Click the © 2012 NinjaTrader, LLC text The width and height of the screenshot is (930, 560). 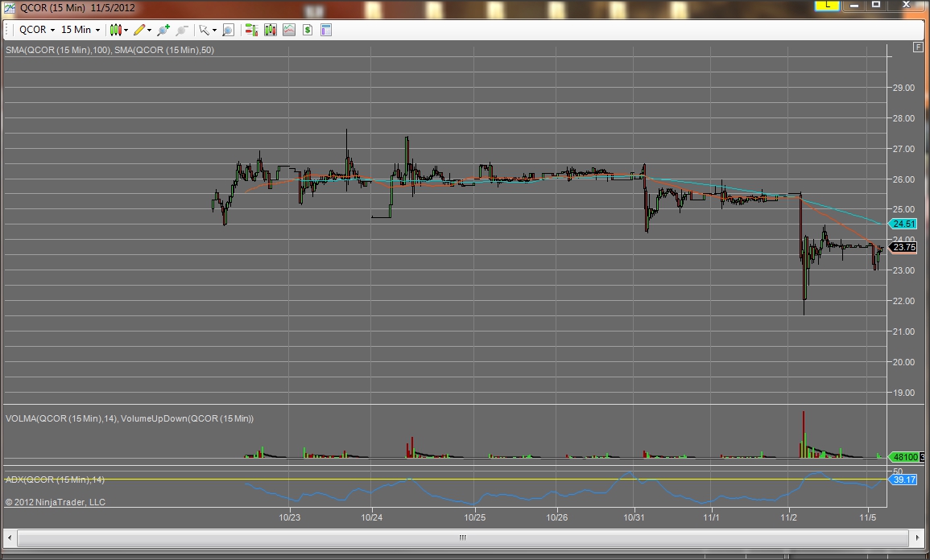pyautogui.click(x=56, y=502)
